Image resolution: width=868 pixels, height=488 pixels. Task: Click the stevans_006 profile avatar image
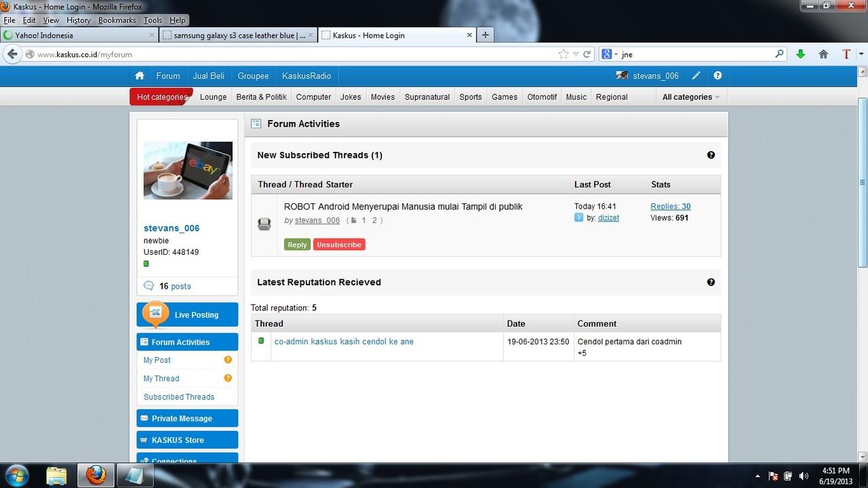(188, 170)
